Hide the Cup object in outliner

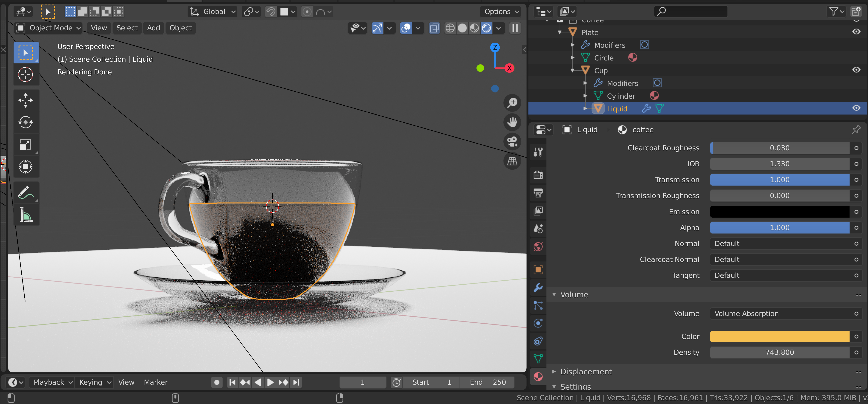856,70
